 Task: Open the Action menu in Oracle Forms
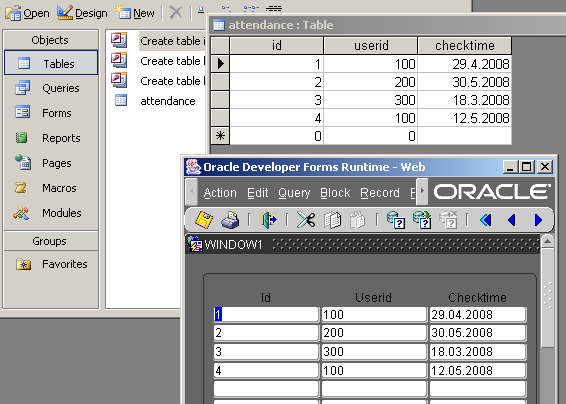coord(220,193)
